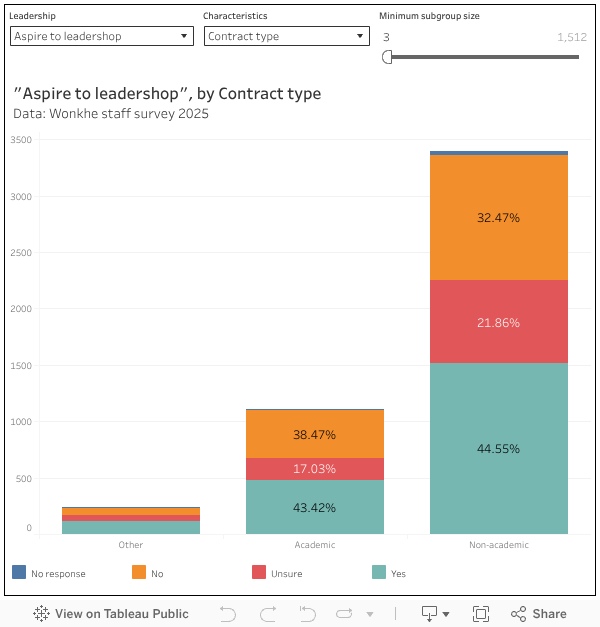Click the Minimum subgroup size slider handle

387,57
